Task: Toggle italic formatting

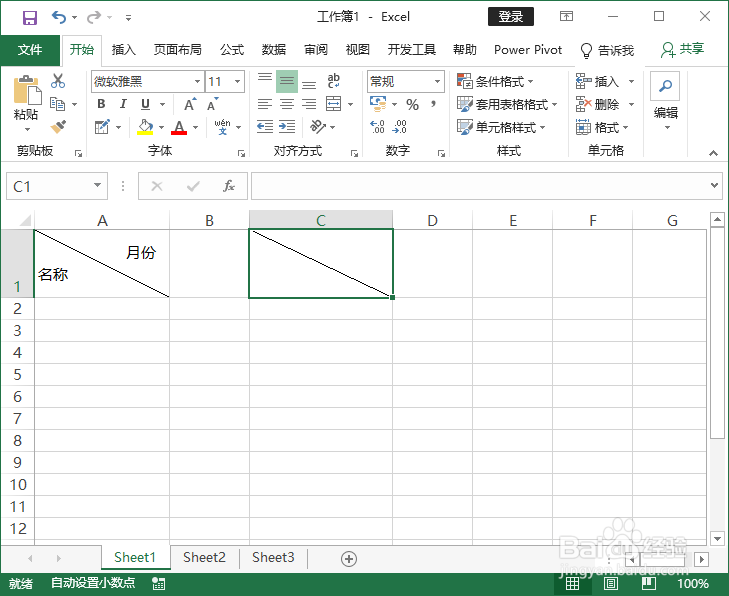Action: pos(123,104)
